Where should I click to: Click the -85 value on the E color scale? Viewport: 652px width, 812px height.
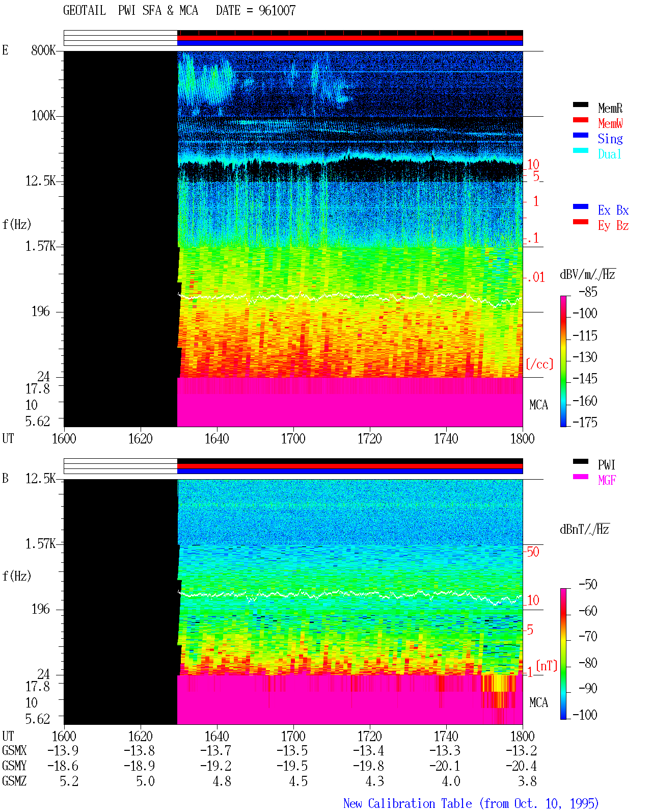[588, 292]
